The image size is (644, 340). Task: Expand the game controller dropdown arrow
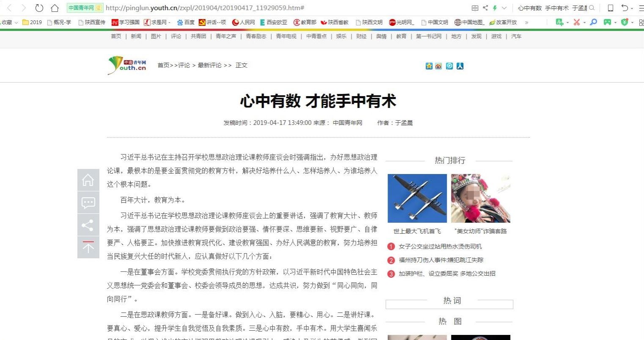615,22
